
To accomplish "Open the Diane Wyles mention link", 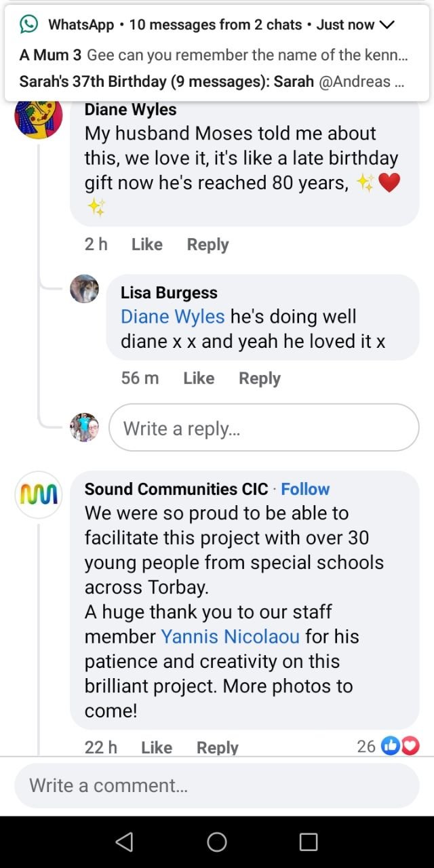I will (172, 317).
